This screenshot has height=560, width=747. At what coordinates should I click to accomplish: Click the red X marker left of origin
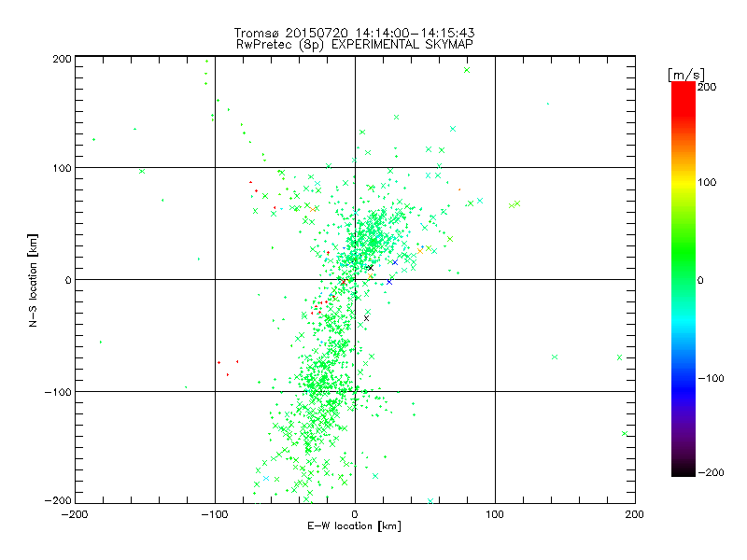pos(343,283)
